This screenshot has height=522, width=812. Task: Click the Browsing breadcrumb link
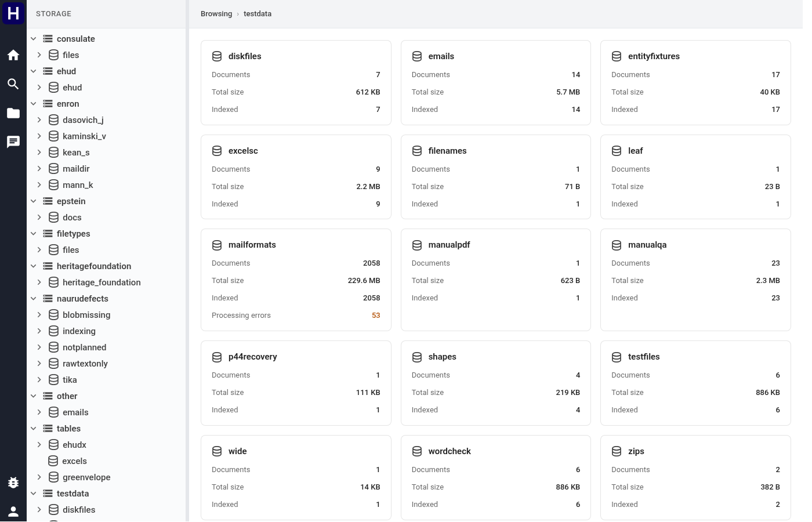216,14
